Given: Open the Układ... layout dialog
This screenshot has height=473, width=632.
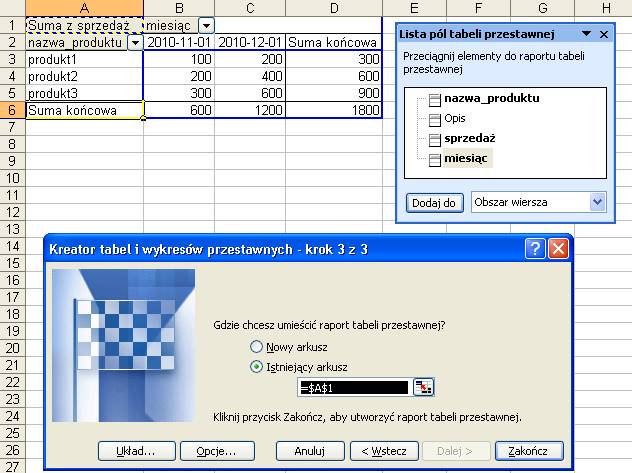Looking at the screenshot, I should tap(136, 451).
